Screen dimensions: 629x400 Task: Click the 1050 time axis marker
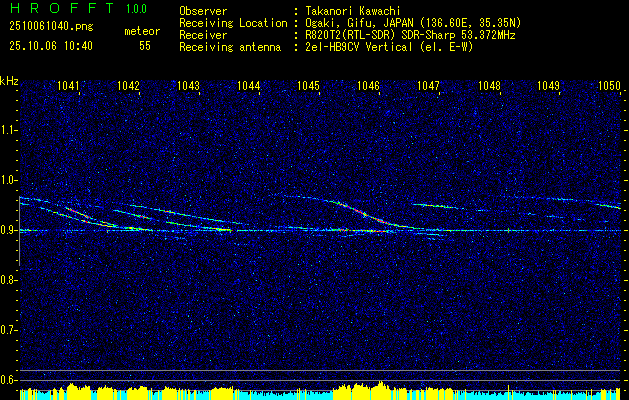point(609,86)
